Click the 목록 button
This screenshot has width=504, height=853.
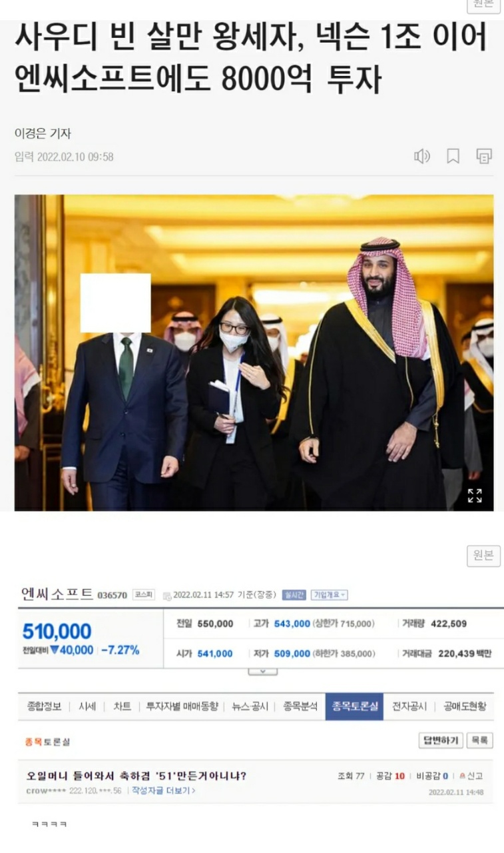tap(479, 740)
